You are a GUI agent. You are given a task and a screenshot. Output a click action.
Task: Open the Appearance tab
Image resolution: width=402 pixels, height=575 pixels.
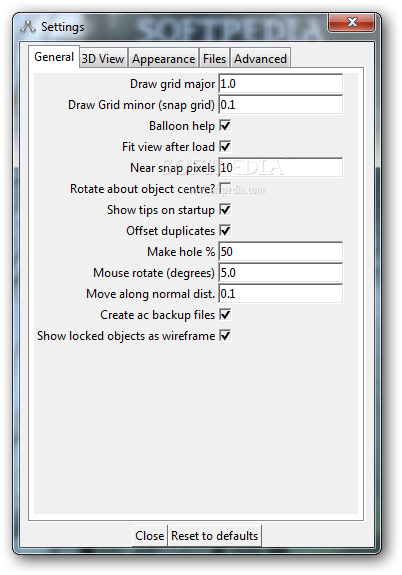(164, 59)
